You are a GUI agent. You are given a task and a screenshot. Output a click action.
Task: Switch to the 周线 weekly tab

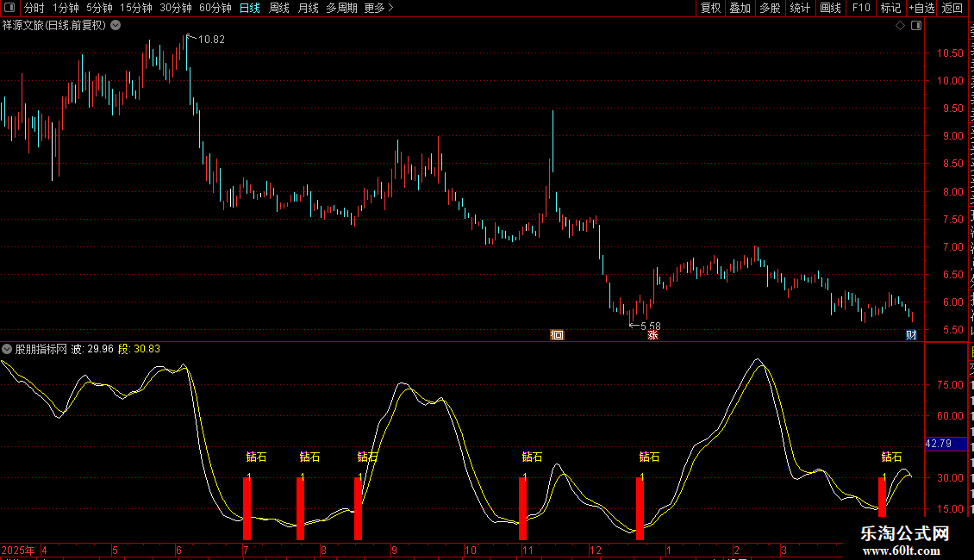(x=279, y=8)
